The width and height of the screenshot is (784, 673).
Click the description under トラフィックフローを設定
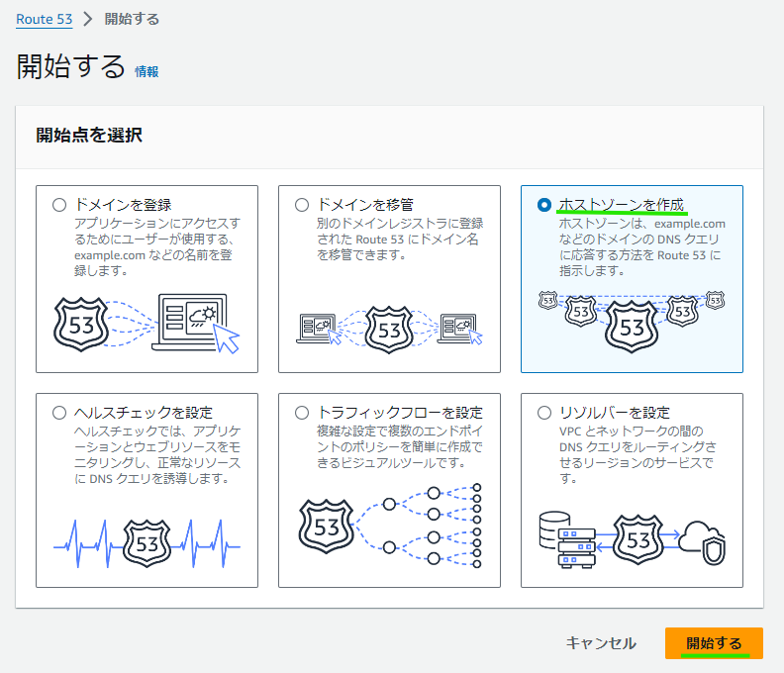400,446
